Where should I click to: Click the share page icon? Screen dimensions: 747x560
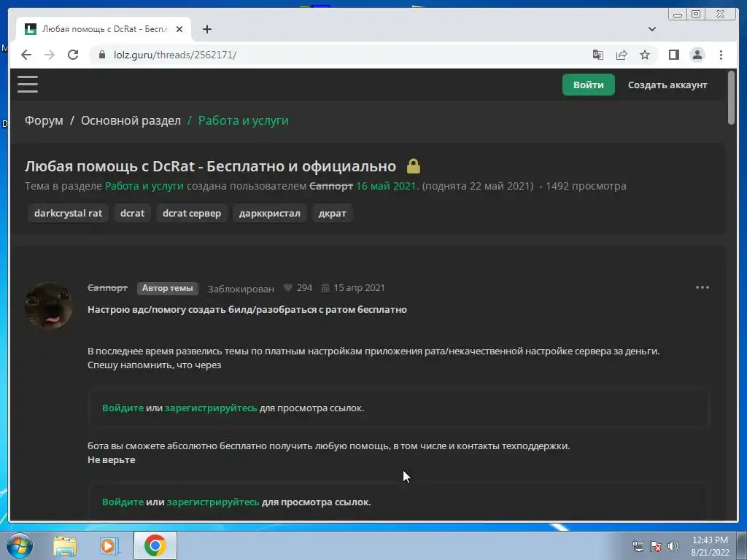(x=622, y=55)
